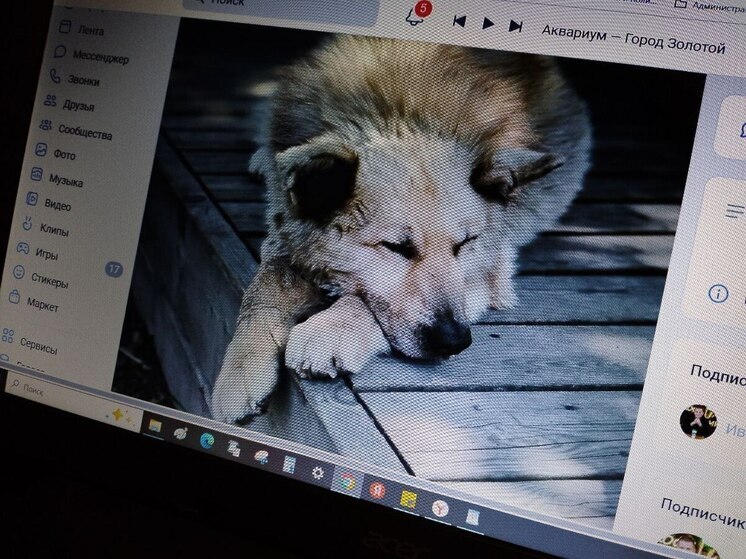
Task: Click the Клипы sidebar icon
Action: (x=27, y=224)
